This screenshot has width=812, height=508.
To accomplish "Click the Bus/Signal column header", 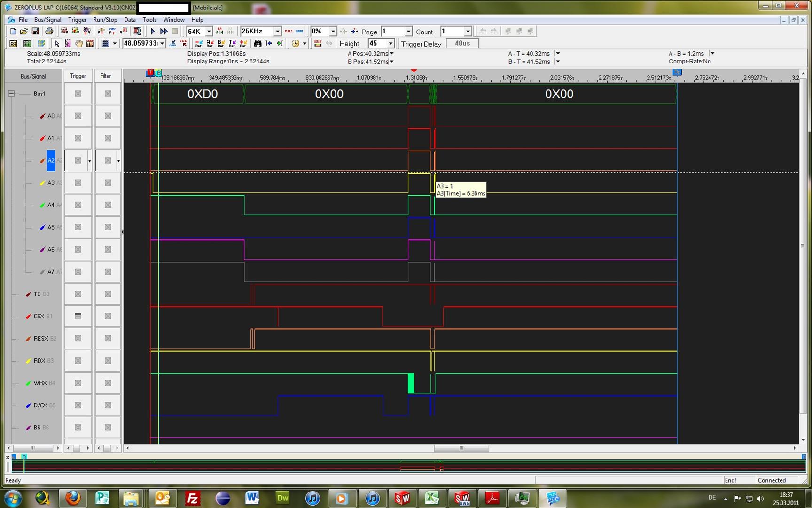I will 33,76.
